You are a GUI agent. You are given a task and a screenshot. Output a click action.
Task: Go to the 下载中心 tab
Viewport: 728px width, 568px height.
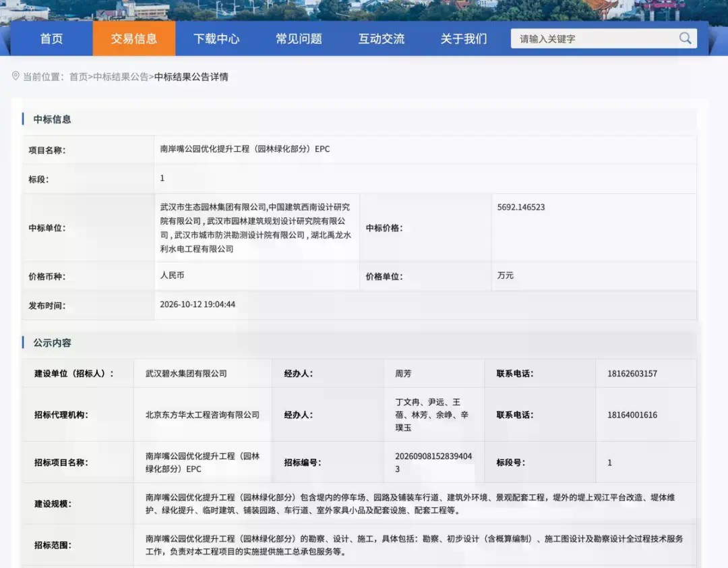click(x=216, y=38)
